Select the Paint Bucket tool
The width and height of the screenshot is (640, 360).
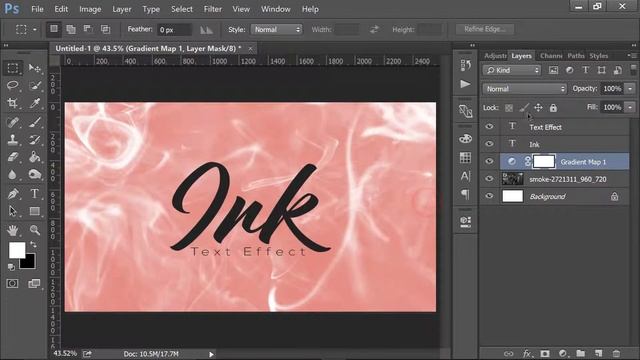[35, 157]
